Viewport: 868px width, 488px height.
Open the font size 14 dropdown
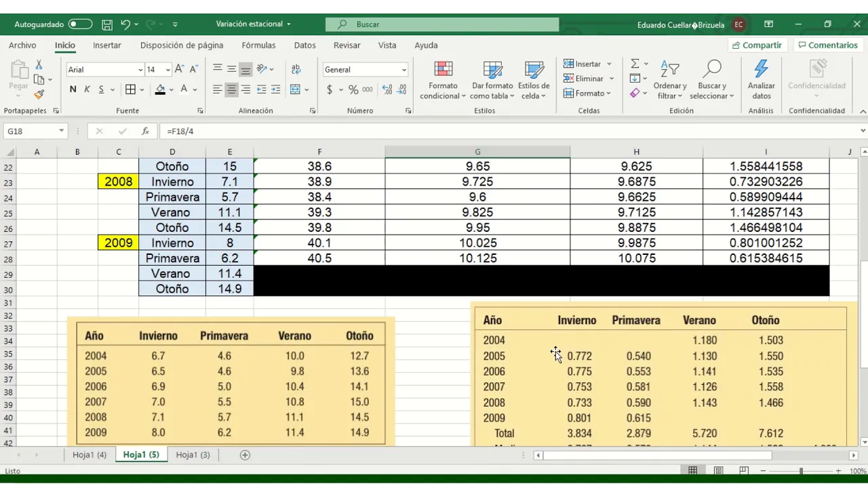click(x=167, y=70)
